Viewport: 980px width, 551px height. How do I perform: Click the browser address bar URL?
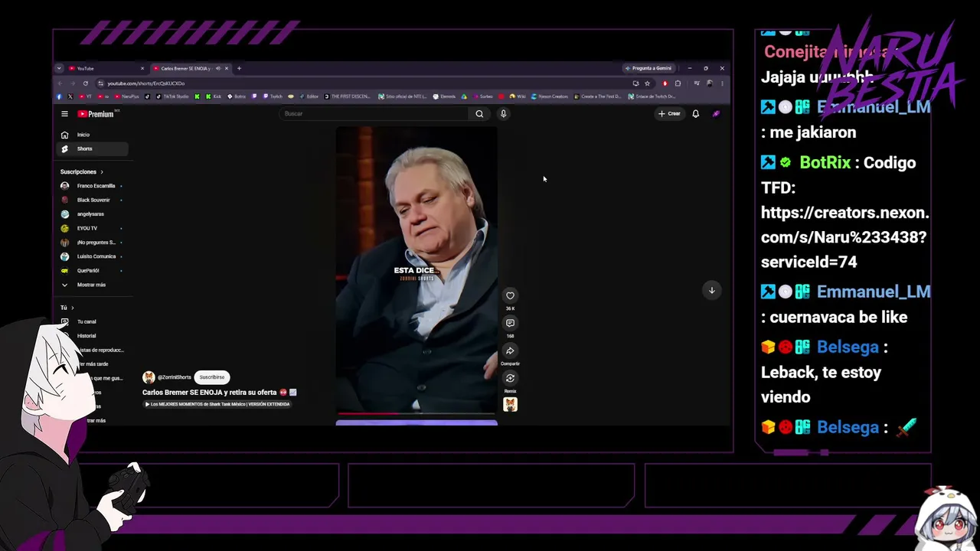(145, 83)
